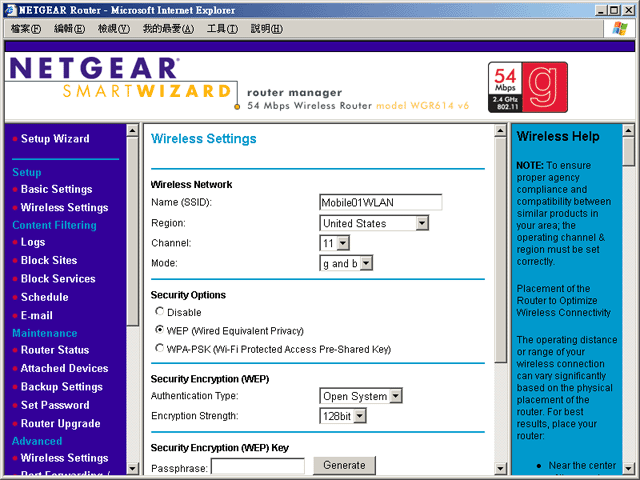Screen dimensions: 640x480
Task: Open Basic Settings in sidebar
Action: 56,189
